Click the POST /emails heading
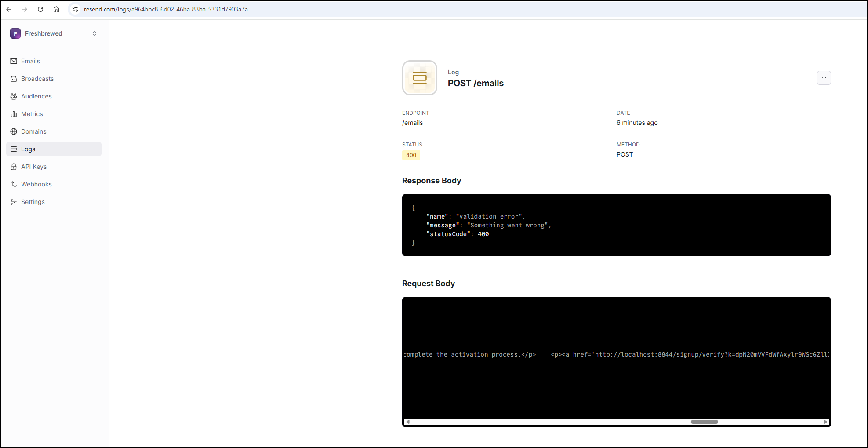The height and width of the screenshot is (448, 868). (476, 83)
